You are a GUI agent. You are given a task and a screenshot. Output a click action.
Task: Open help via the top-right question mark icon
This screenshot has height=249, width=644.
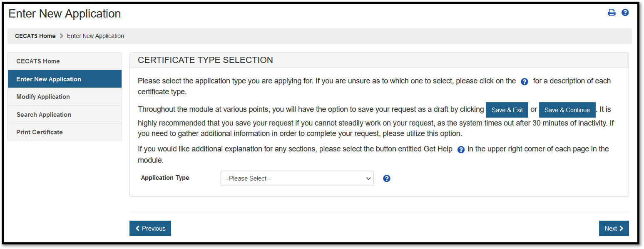625,13
